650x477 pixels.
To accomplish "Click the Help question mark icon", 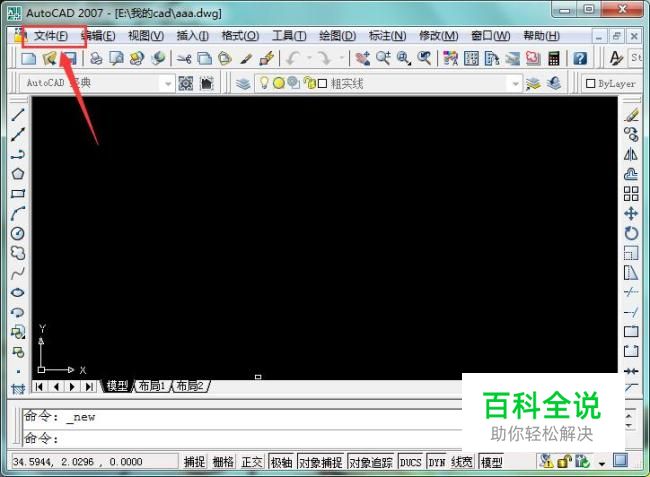I will tap(580, 58).
